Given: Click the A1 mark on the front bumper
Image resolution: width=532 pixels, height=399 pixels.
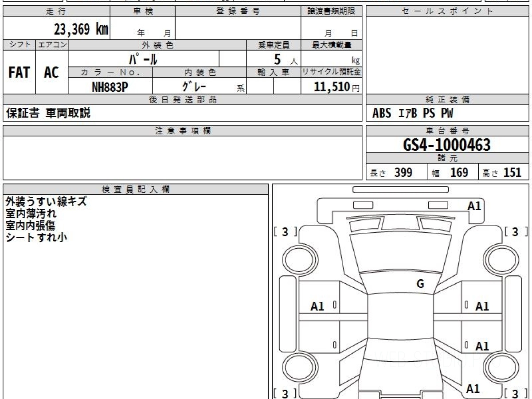Looking at the screenshot, I should coord(474,206).
